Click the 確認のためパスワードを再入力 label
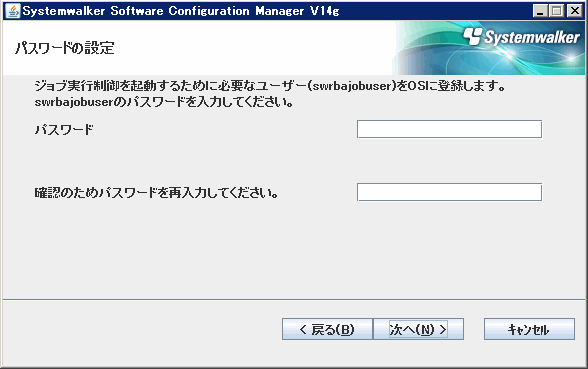This screenshot has width=588, height=369. click(x=156, y=193)
